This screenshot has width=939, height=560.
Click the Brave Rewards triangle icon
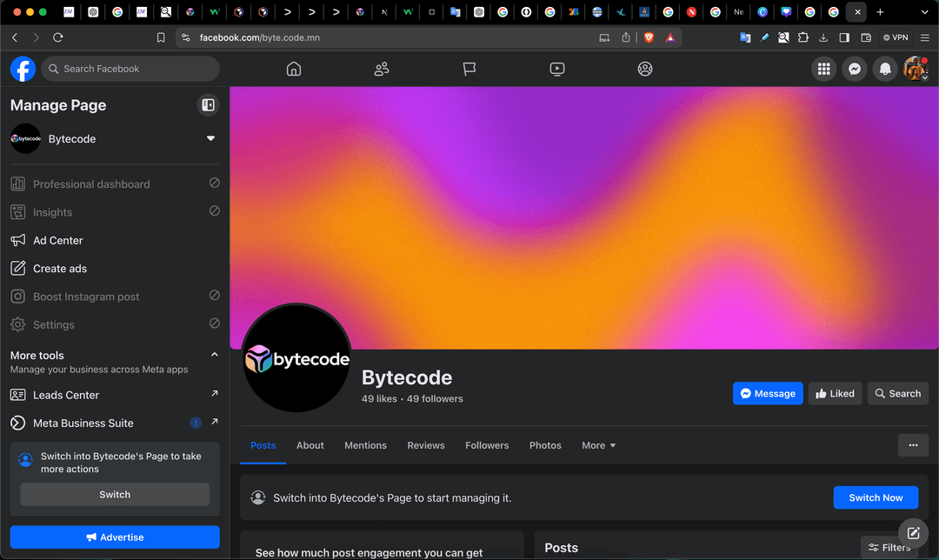(x=670, y=37)
